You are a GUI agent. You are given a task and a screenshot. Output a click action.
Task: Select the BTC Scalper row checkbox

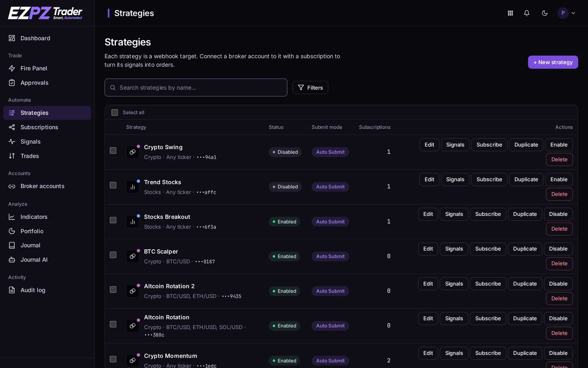click(x=113, y=255)
